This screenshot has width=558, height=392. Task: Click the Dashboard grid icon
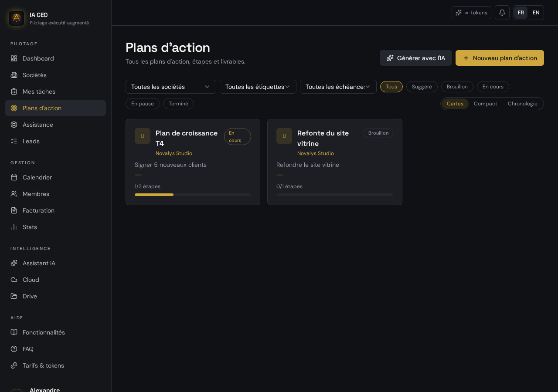pyautogui.click(x=14, y=58)
